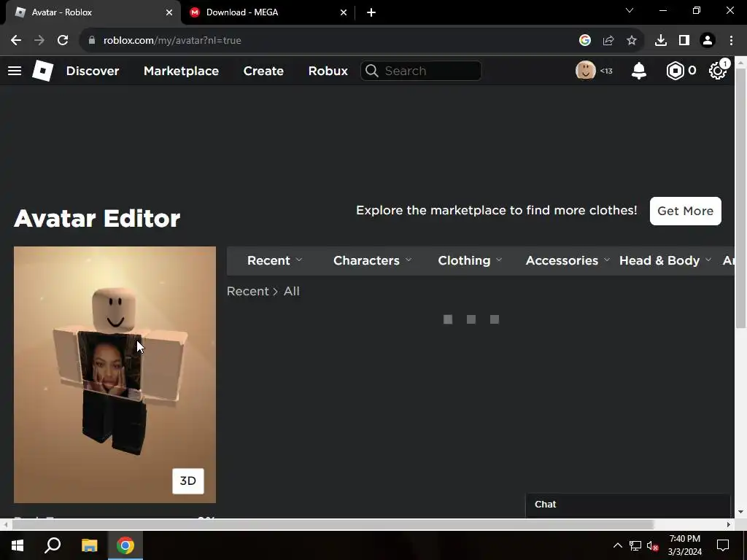Bookmark this page with the star
747x560 pixels.
tap(632, 41)
